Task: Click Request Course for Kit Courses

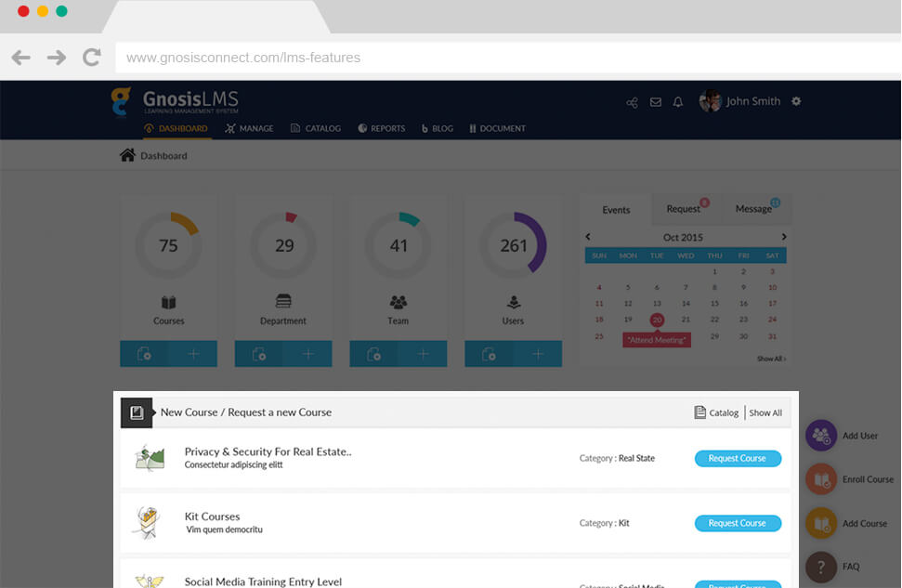Action: click(738, 523)
